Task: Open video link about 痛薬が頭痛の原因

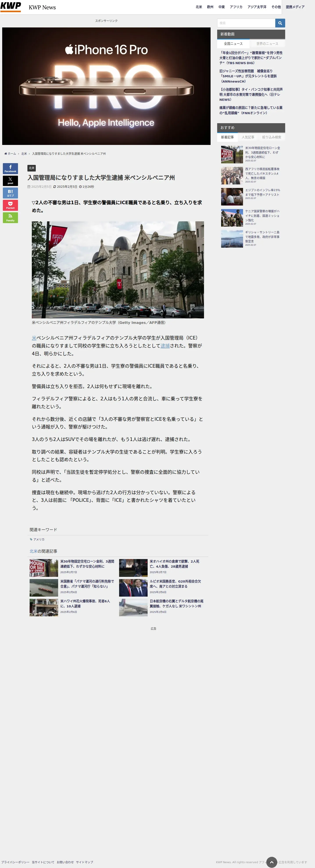Action: [251, 110]
